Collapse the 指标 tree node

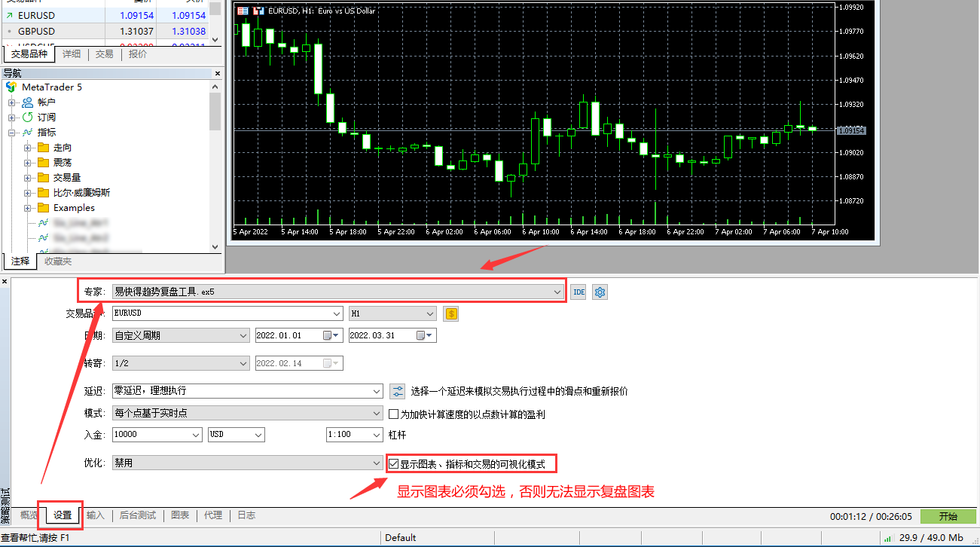(x=12, y=133)
